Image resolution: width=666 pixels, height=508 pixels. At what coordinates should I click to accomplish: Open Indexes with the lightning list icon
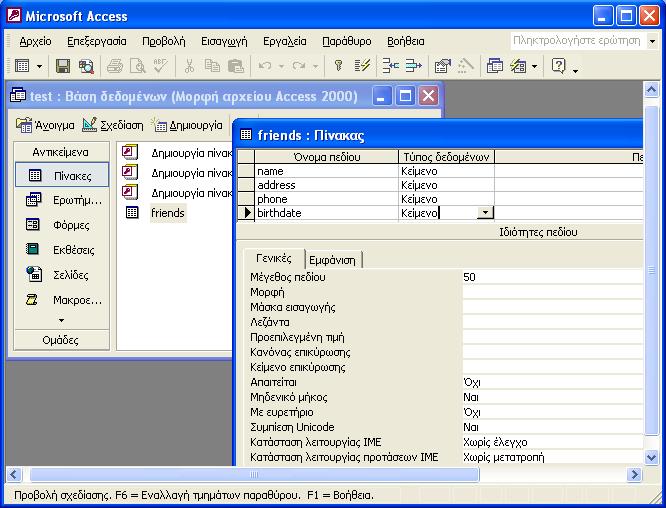[362, 66]
